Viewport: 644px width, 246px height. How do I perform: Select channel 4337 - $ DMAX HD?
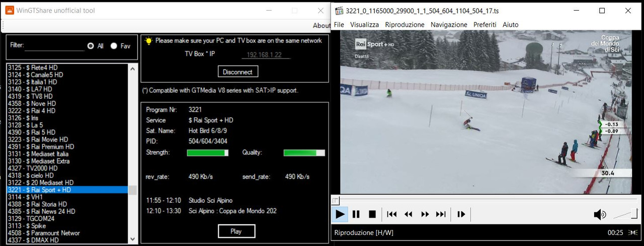tap(67, 240)
